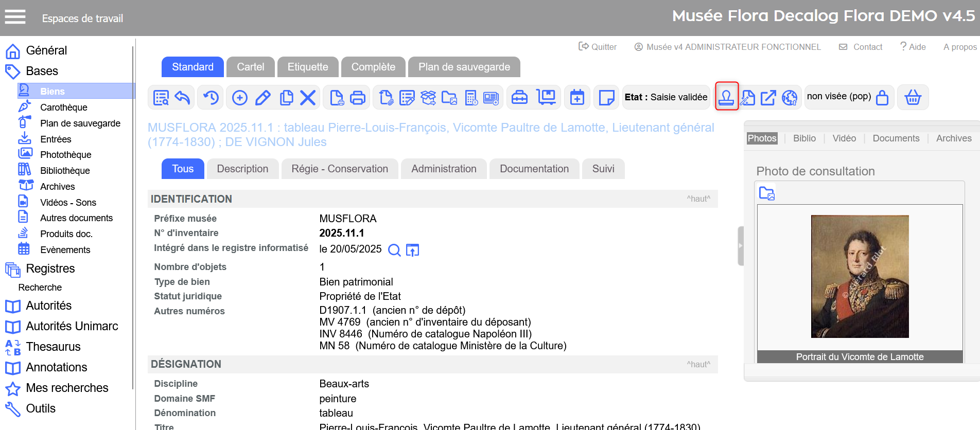Click the globe publish icon
This screenshot has width=980, height=430.
[790, 97]
